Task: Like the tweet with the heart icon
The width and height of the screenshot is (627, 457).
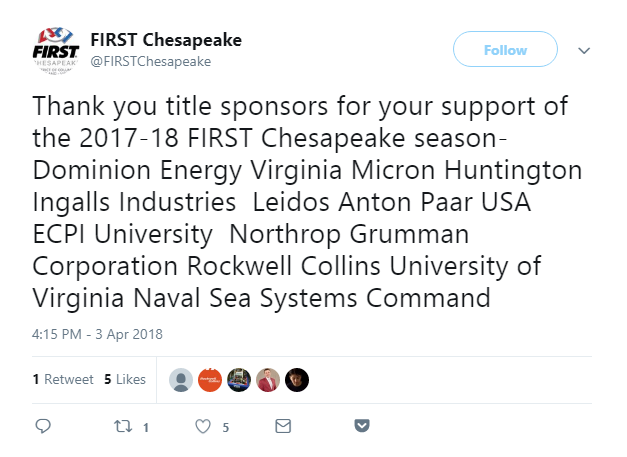Action: [203, 426]
